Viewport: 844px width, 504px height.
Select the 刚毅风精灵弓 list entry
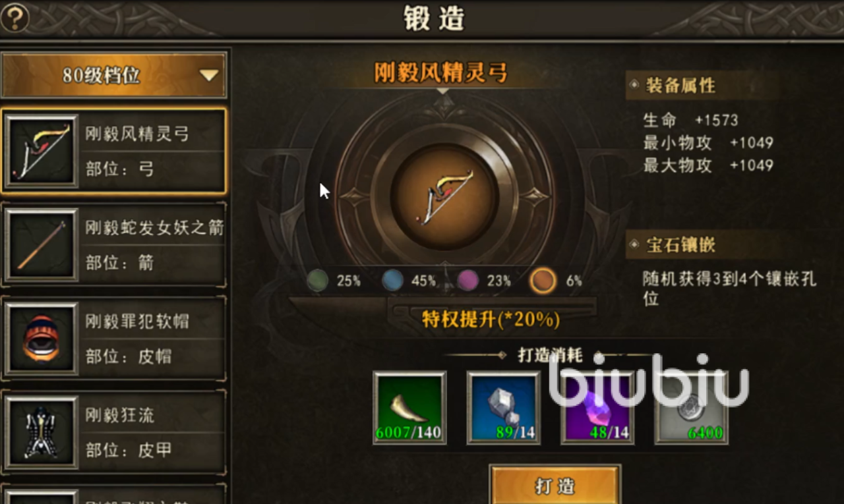pyautogui.click(x=114, y=151)
